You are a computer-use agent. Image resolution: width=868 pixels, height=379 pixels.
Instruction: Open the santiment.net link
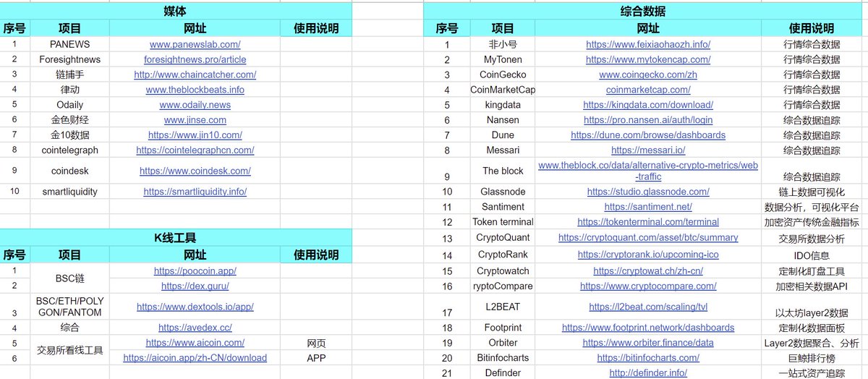point(648,207)
